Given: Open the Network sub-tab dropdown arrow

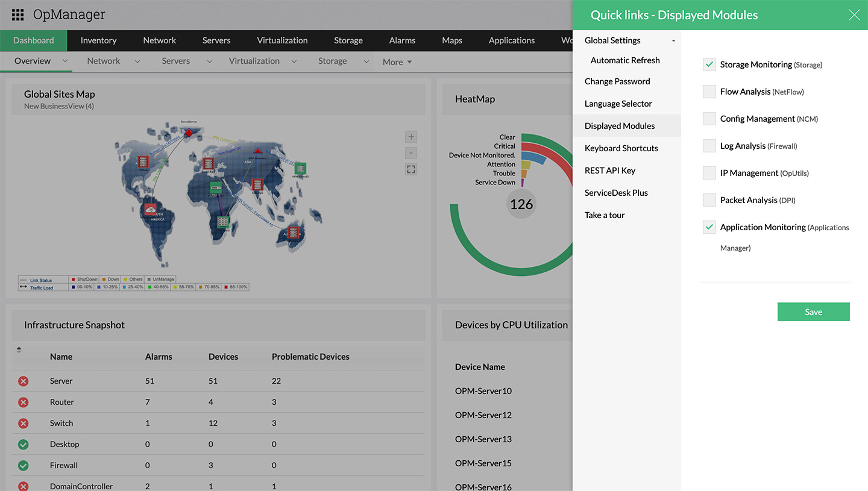Looking at the screenshot, I should [x=137, y=61].
